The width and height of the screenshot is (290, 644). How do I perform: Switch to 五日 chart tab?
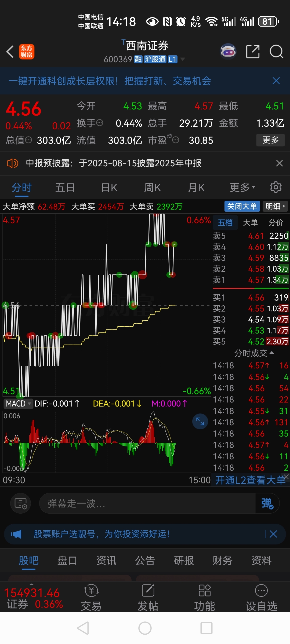(x=65, y=187)
